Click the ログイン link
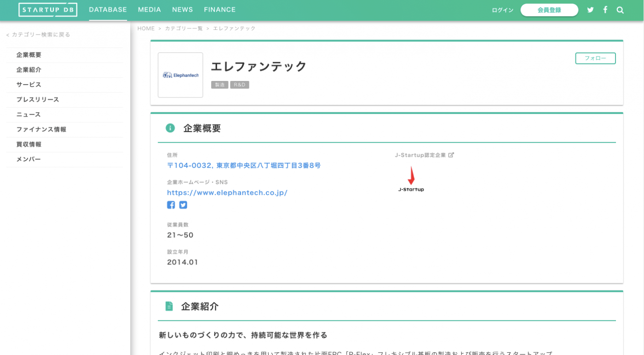Image resolution: width=644 pixels, height=355 pixels. pos(502,10)
